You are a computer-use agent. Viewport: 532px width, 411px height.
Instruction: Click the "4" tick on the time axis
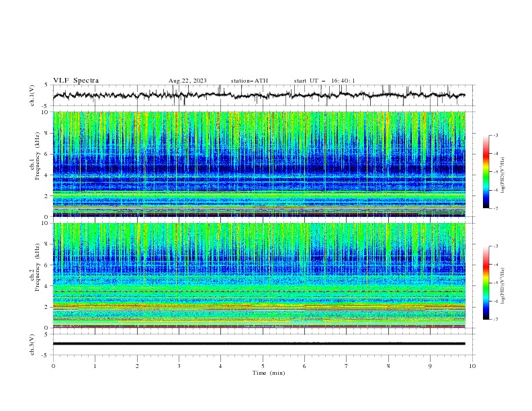point(220,366)
